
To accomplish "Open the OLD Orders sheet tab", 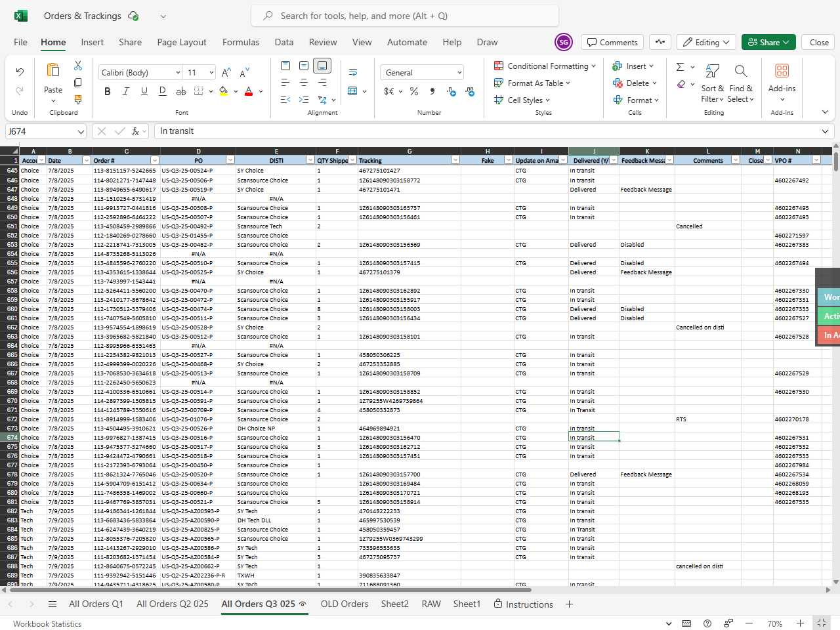I will [x=345, y=604].
